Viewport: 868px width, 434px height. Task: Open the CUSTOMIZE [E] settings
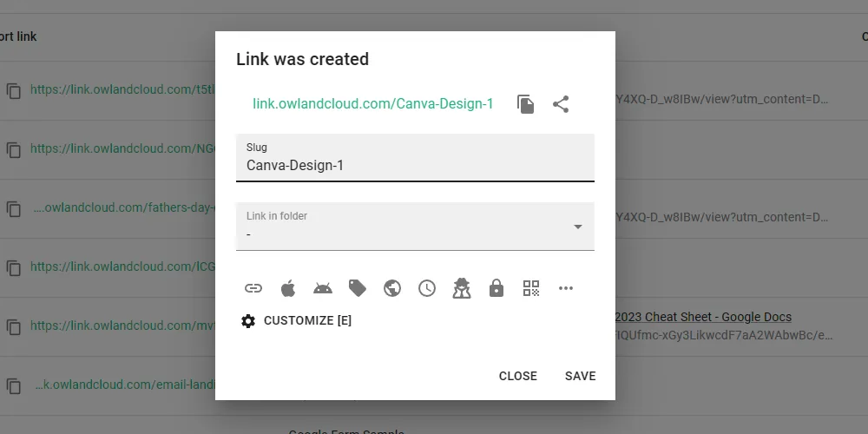(296, 320)
